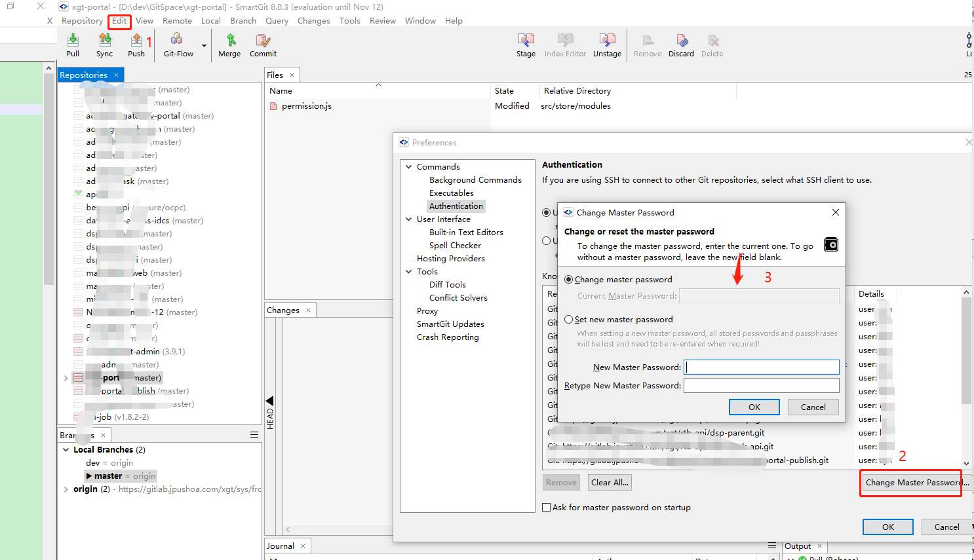
Task: Focus the Retype New Master Password field
Action: pyautogui.click(x=762, y=385)
